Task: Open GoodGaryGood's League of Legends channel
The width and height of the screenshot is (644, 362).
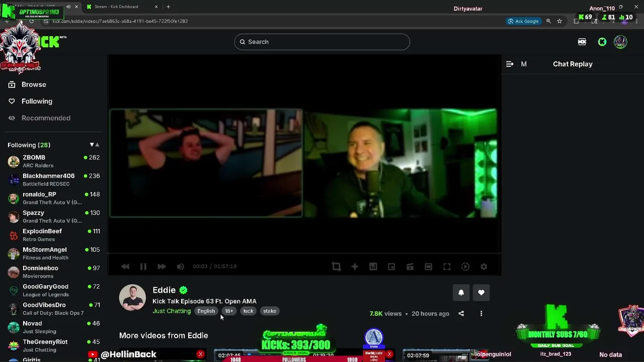Action: coord(53,290)
